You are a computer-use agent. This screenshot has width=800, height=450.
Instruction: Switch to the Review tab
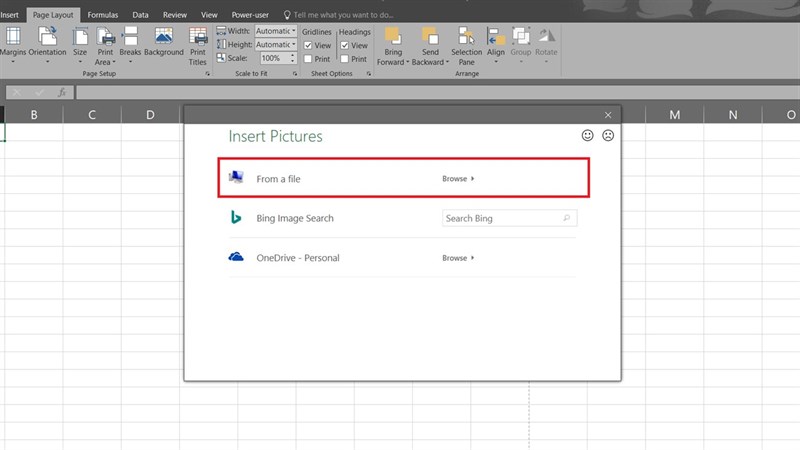[x=175, y=15]
